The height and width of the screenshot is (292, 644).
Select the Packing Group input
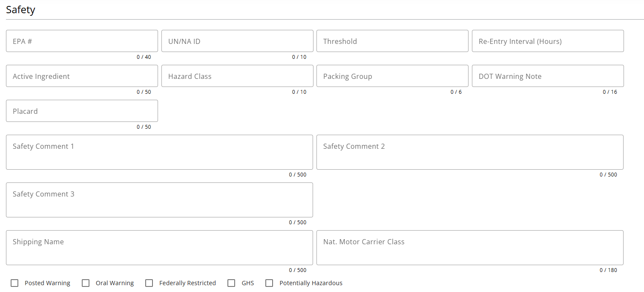[392, 76]
